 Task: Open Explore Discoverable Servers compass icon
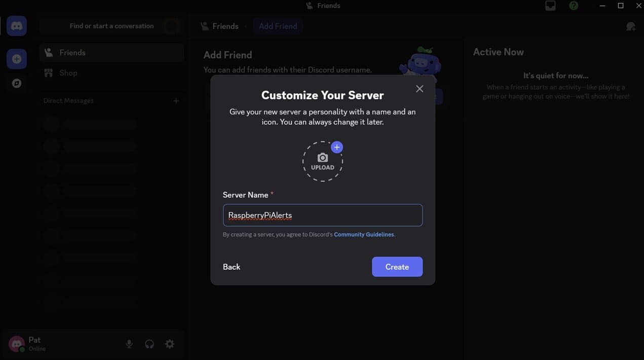pyautogui.click(x=17, y=83)
